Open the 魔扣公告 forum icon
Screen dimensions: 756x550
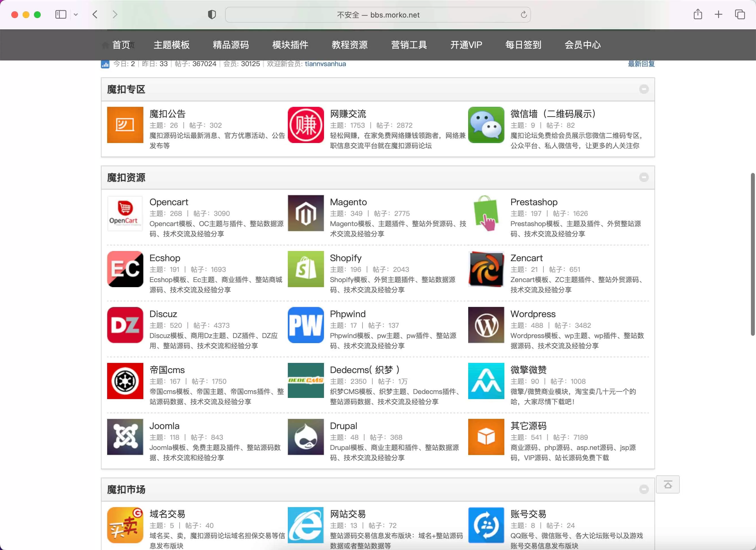(125, 125)
